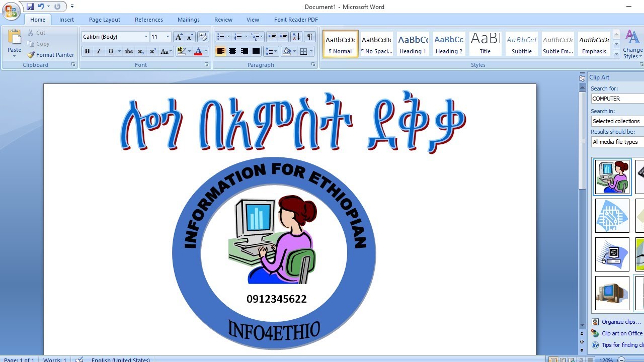This screenshot has width=644, height=362.
Task: Open Selected collections dropdown
Action: [617, 121]
